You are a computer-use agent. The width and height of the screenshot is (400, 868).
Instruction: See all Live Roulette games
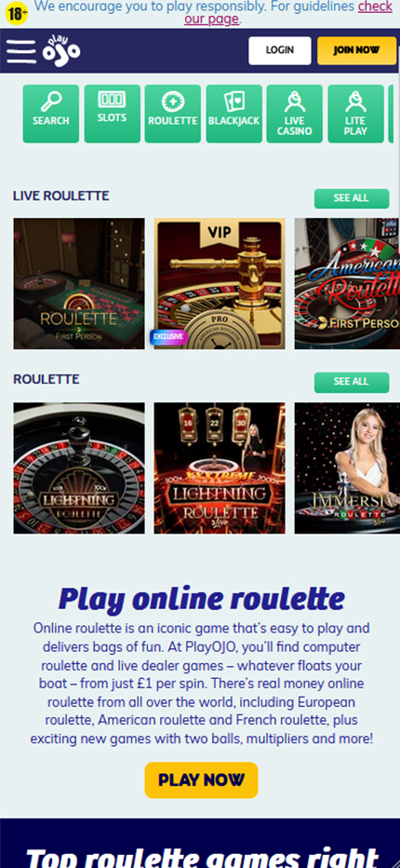pos(352,198)
